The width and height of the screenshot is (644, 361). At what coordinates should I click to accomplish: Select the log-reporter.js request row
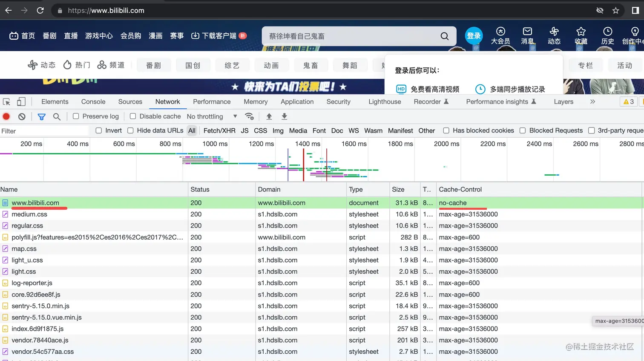tap(322, 283)
